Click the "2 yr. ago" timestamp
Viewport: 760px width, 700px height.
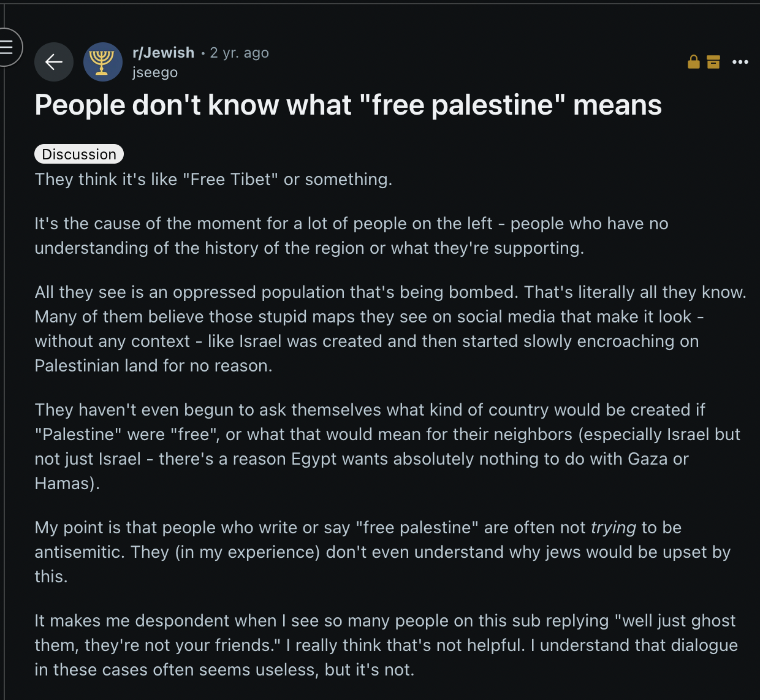pyautogui.click(x=239, y=53)
